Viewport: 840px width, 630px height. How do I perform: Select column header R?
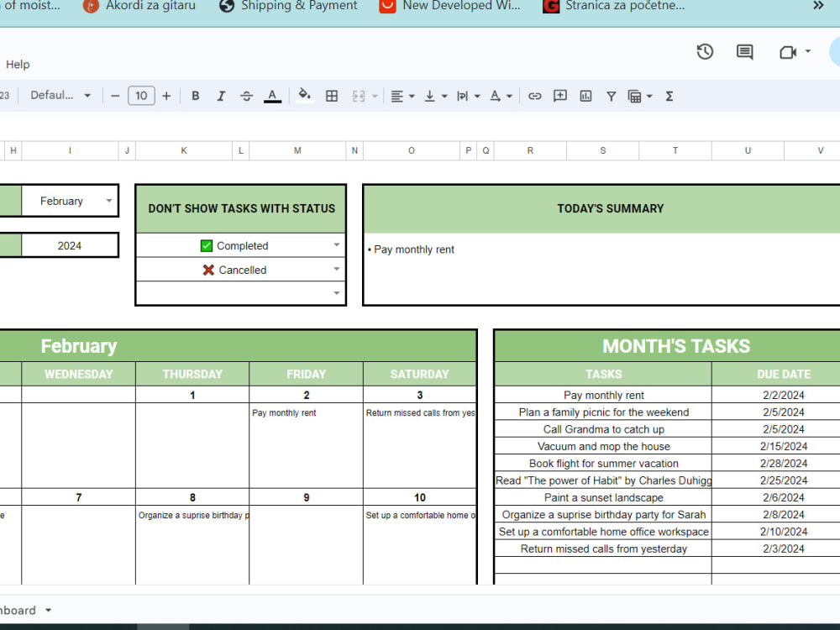click(x=530, y=150)
